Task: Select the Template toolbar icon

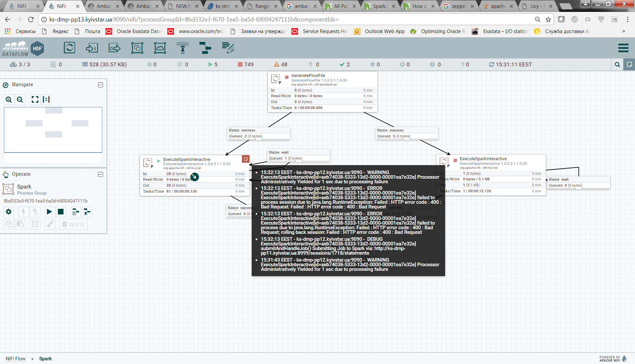Action: point(205,48)
